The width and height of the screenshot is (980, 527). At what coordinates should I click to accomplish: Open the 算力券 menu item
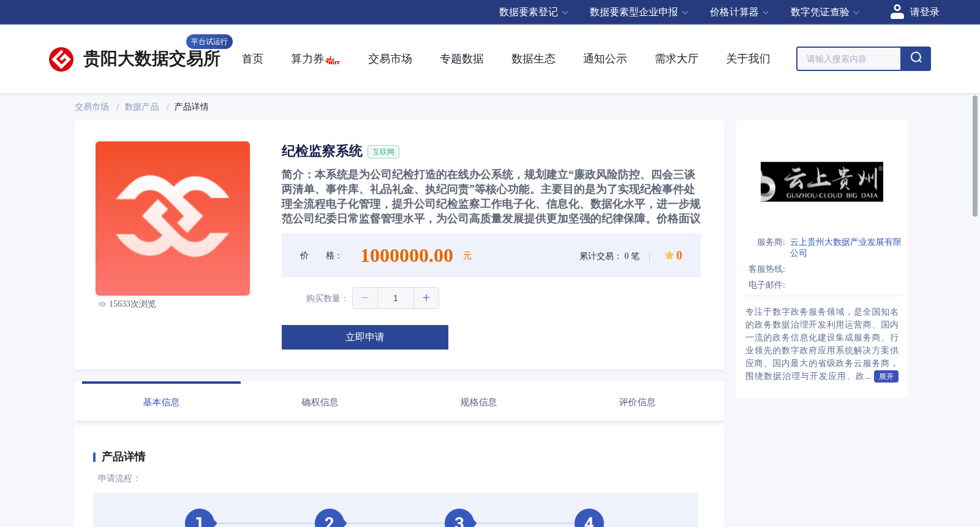[307, 59]
